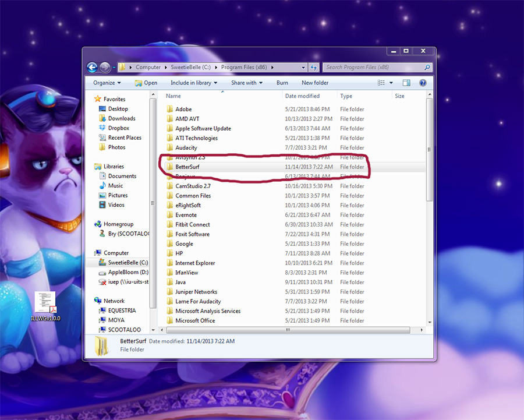Select the Lame For Audacity folder
The width and height of the screenshot is (524, 420).
click(198, 302)
